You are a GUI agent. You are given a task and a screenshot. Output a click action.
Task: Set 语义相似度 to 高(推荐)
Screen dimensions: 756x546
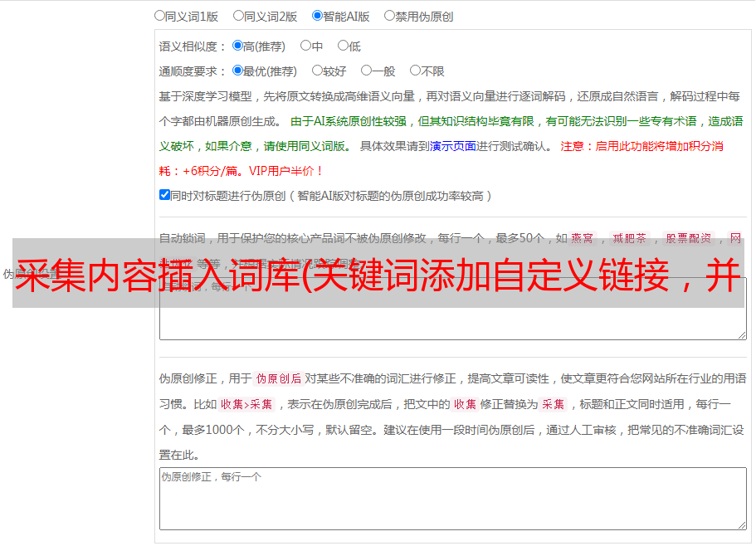237,46
